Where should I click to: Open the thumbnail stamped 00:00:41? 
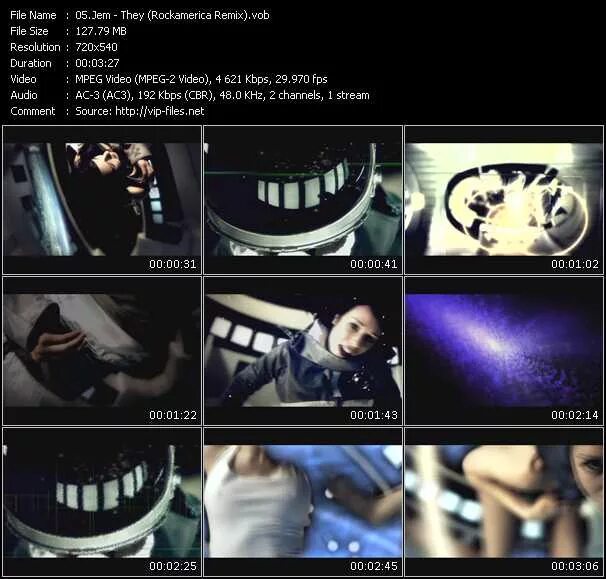coord(303,199)
